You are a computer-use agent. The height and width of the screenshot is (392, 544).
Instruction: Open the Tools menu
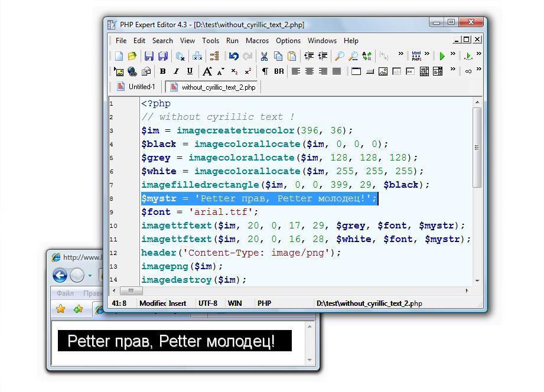point(211,41)
